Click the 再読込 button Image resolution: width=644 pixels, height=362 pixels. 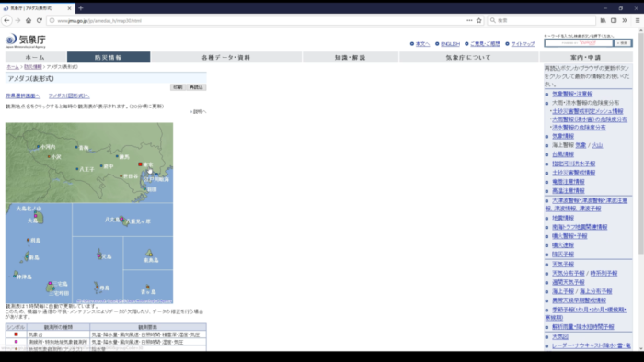196,87
